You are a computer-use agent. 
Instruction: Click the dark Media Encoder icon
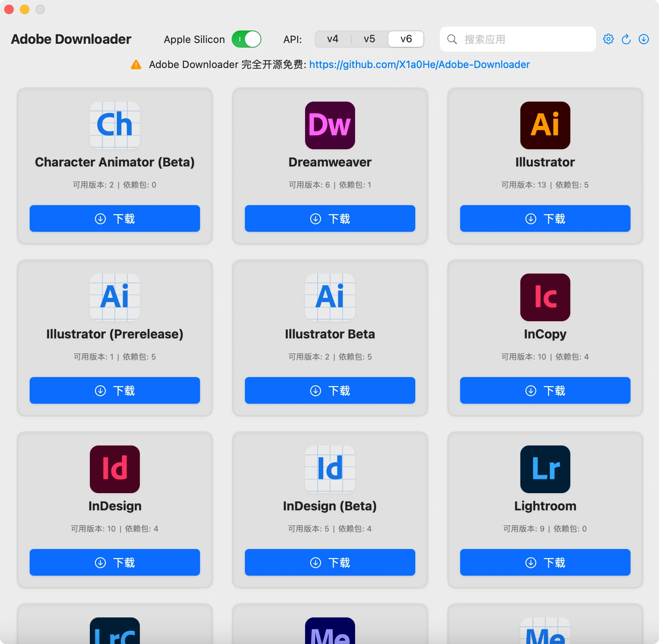[330, 631]
